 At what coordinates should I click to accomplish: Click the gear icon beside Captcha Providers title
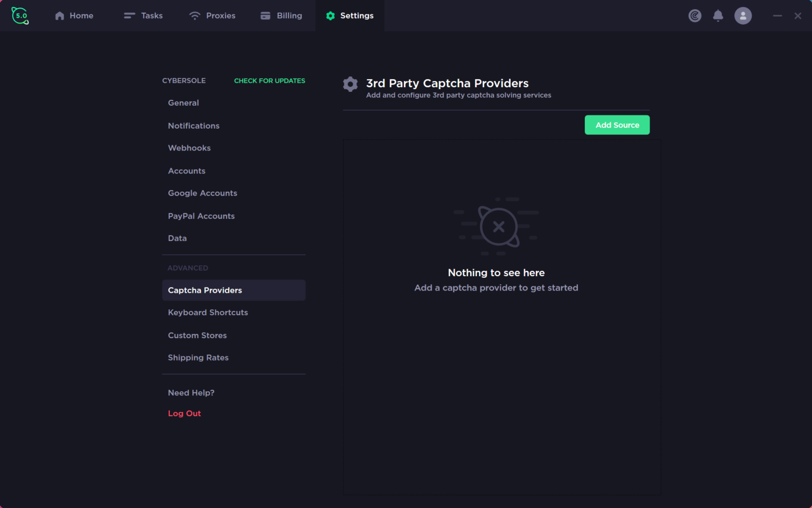(351, 84)
